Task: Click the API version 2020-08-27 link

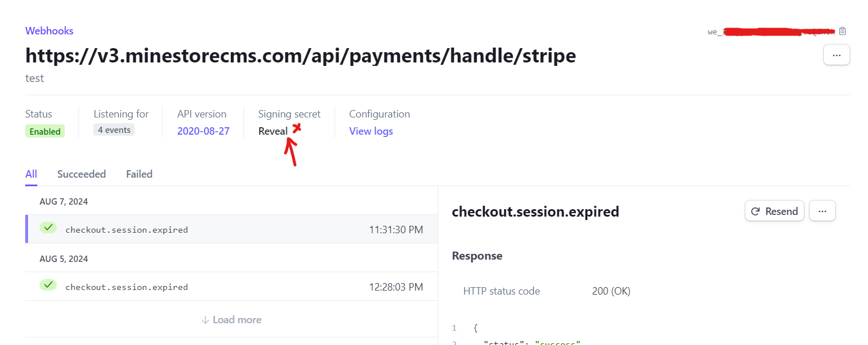Action: pos(203,131)
